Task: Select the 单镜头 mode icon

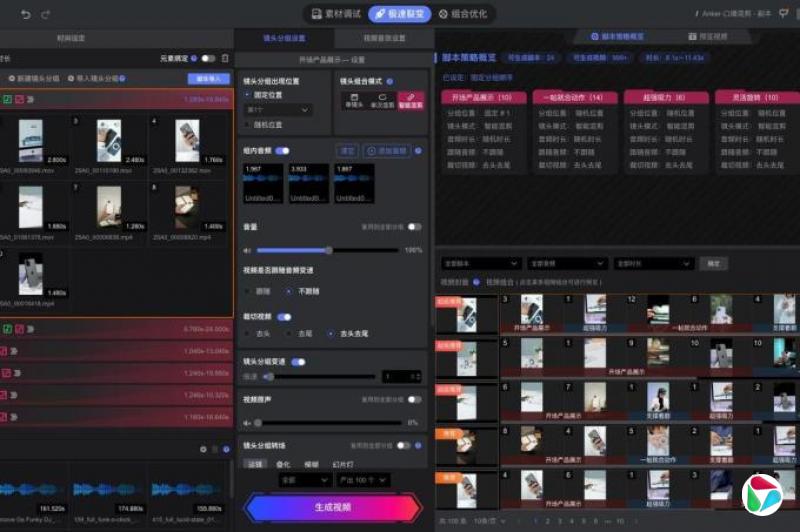Action: pyautogui.click(x=353, y=100)
